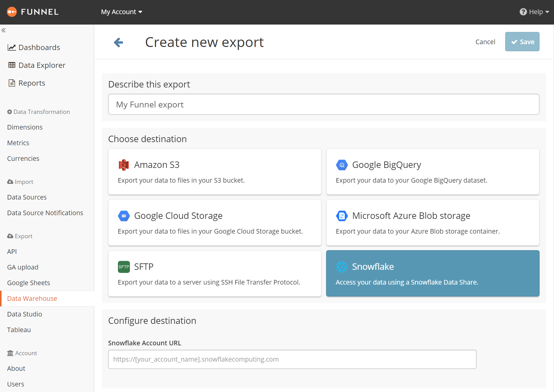Image resolution: width=554 pixels, height=392 pixels.
Task: Click the Azure Blob storage icon
Action: pyautogui.click(x=342, y=216)
